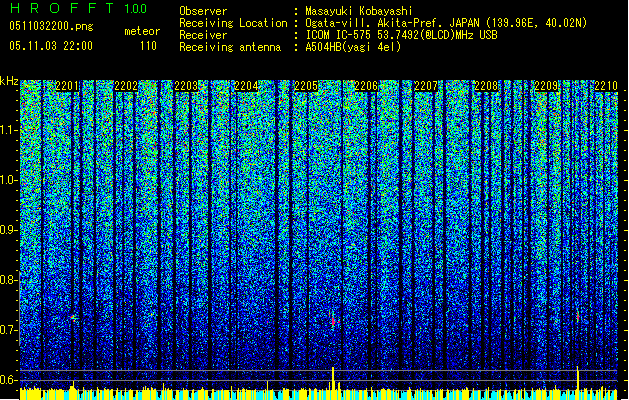Click the date stamp 05.11.03 22:00
The height and width of the screenshot is (400, 629).
[x=51, y=46]
